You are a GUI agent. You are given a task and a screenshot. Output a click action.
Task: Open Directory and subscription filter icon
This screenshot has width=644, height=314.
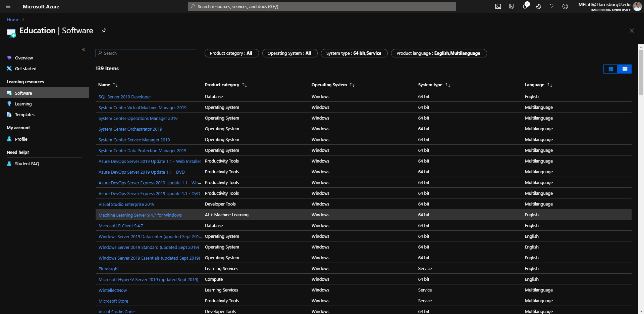[512, 6]
